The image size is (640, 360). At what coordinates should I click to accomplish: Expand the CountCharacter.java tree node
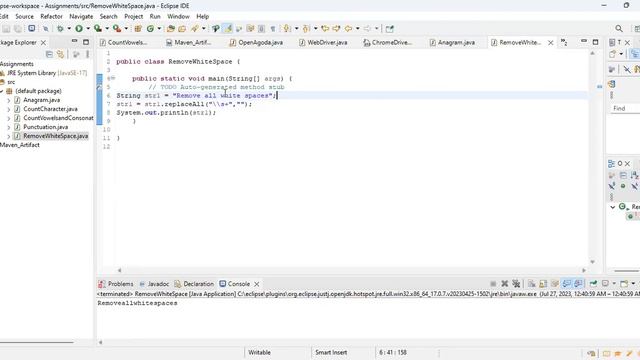[x=9, y=109]
